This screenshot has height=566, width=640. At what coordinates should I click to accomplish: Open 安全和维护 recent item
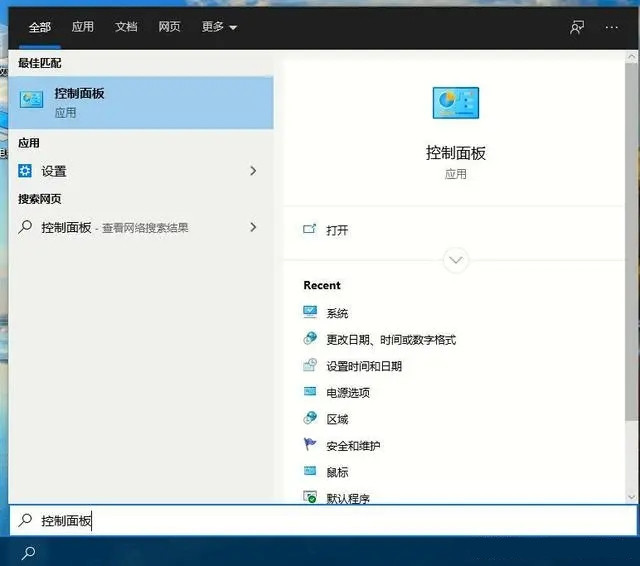pos(353,446)
